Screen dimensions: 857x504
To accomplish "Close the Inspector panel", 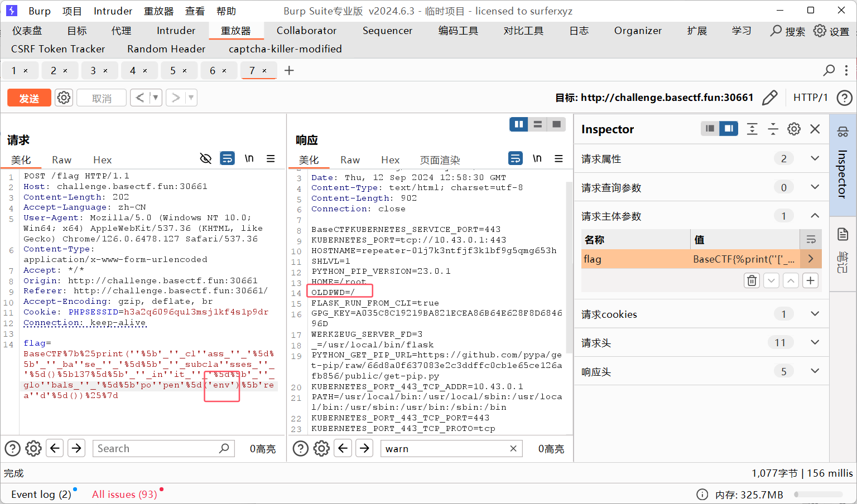I will point(815,129).
